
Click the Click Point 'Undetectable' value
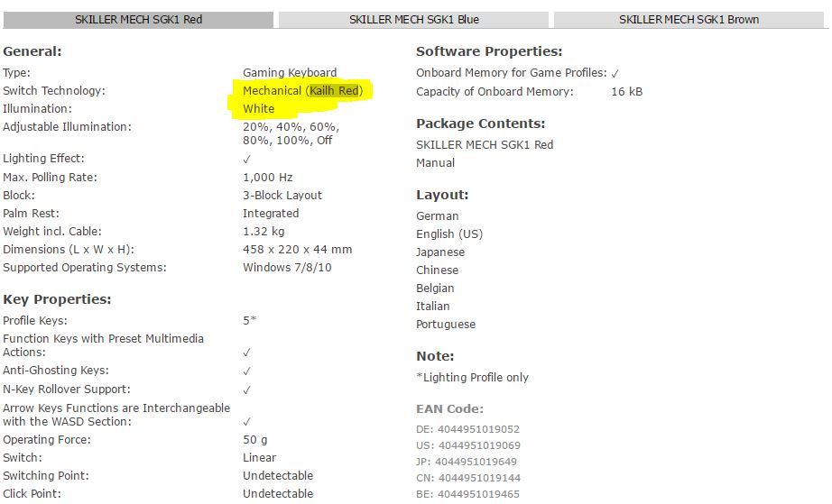coord(278,494)
